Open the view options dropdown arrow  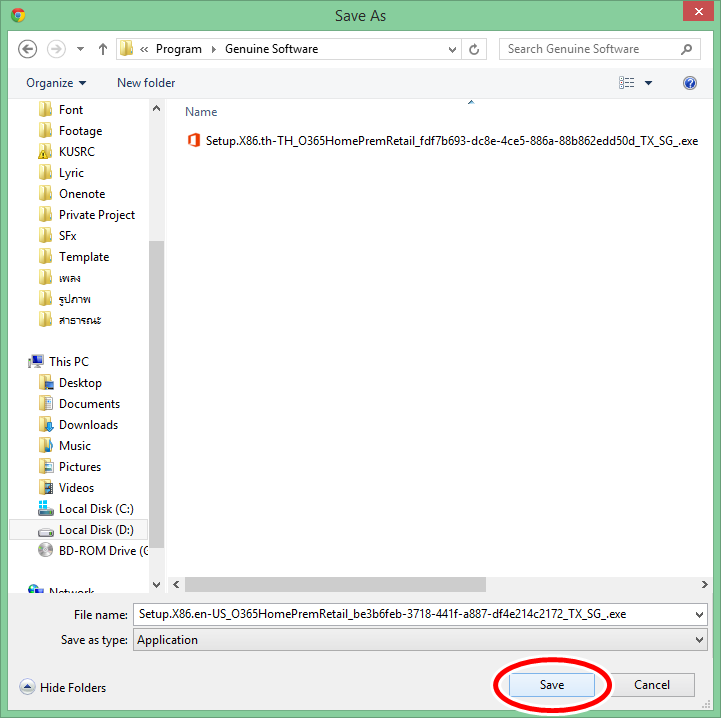648,83
